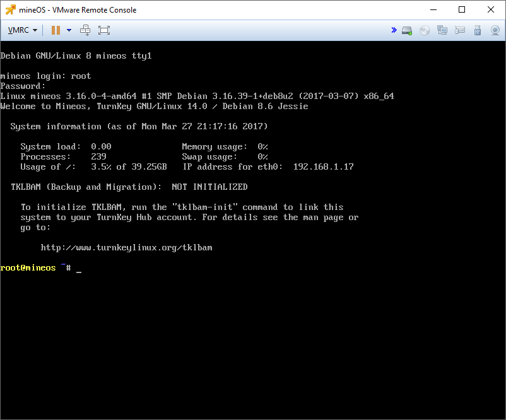The image size is (506, 420).
Task: Expand the power options dropdown arrow
Action: tap(69, 30)
